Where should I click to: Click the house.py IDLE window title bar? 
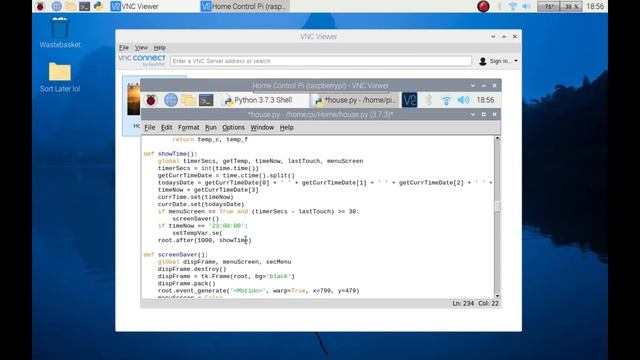coord(320,115)
